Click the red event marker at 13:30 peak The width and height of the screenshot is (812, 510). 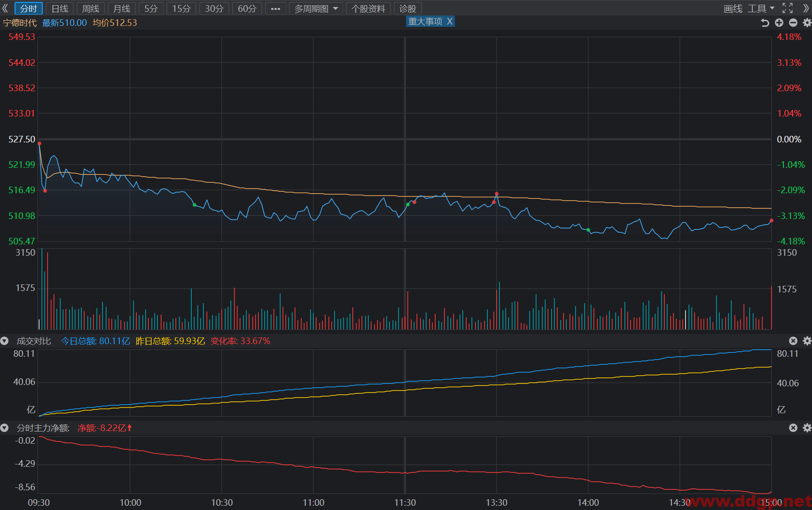coord(497,194)
